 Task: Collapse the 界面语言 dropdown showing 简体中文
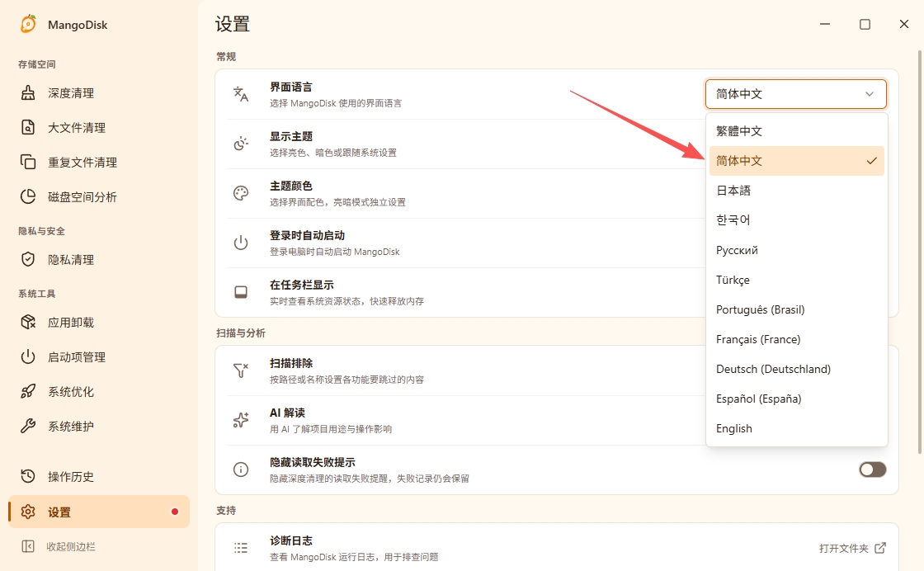pos(795,94)
